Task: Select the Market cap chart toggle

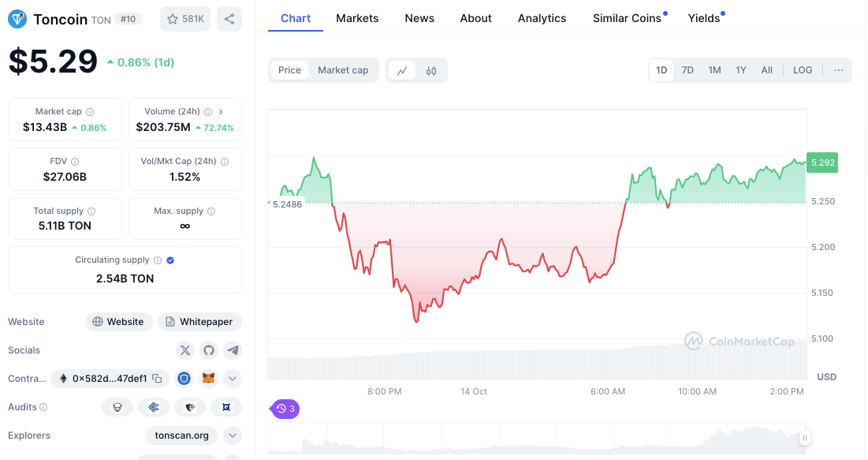Action: point(343,70)
